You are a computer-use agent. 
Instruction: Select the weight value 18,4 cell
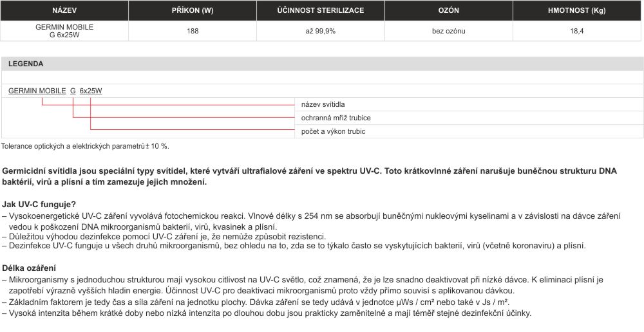[x=577, y=31]
